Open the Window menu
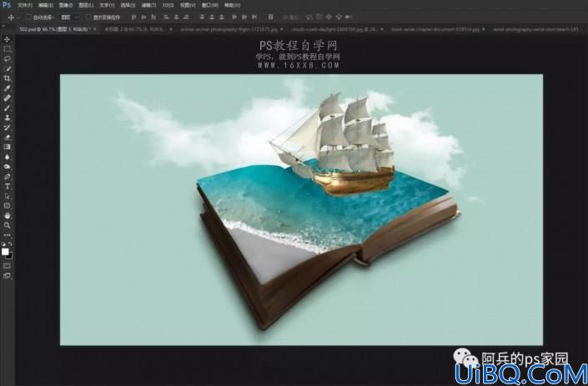Image resolution: width=588 pixels, height=386 pixels. [x=209, y=5]
